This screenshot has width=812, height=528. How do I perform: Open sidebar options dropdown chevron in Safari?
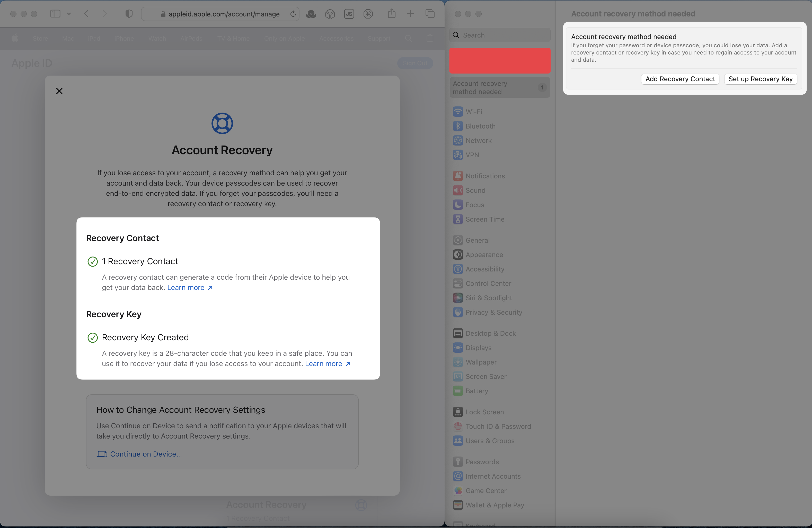click(69, 14)
